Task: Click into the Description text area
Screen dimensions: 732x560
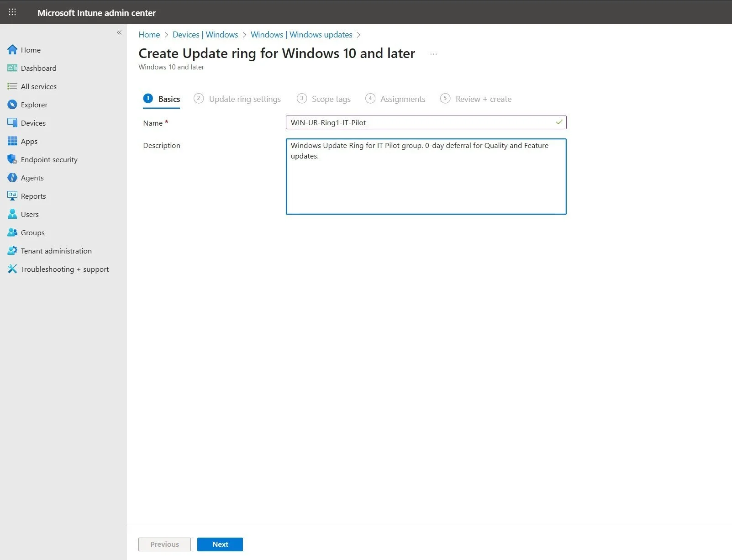Action: click(x=426, y=176)
